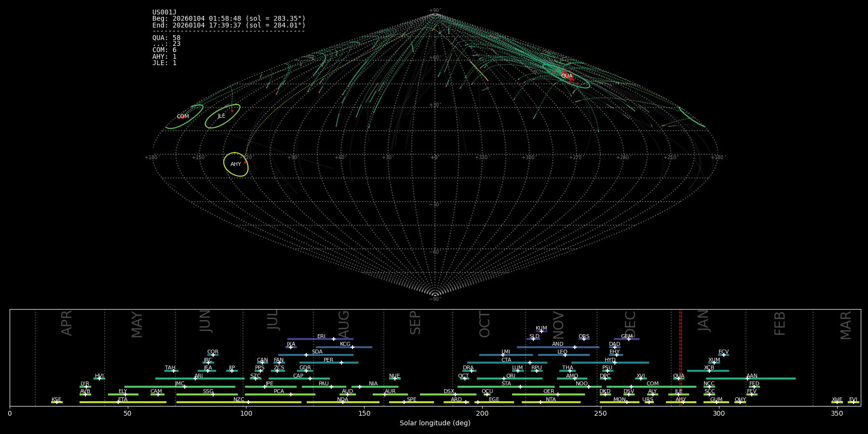Click the +90° north pole label on the map
The image size is (868, 434).
(435, 11)
